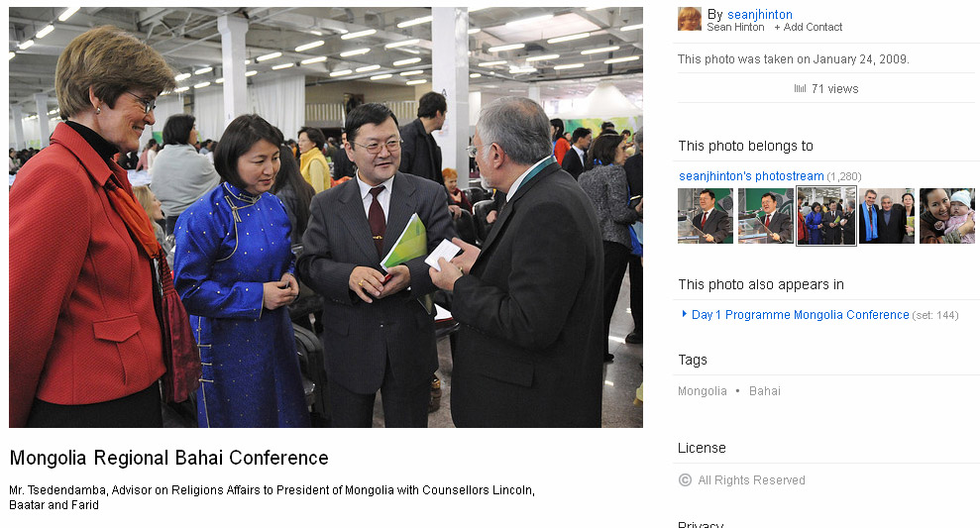The height and width of the screenshot is (528, 980).
Task: Click the main conference photo
Action: tap(326, 218)
